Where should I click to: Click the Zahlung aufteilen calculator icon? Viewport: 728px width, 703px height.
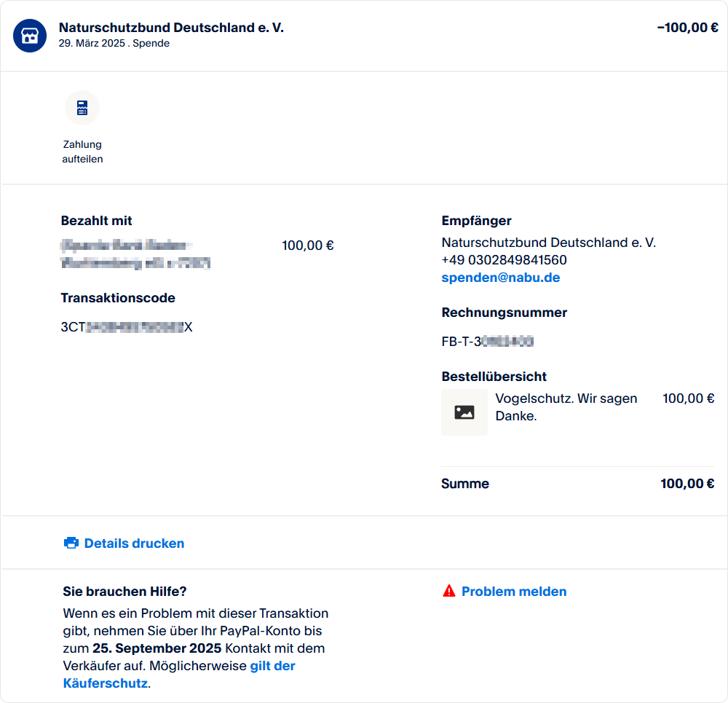pos(82,108)
